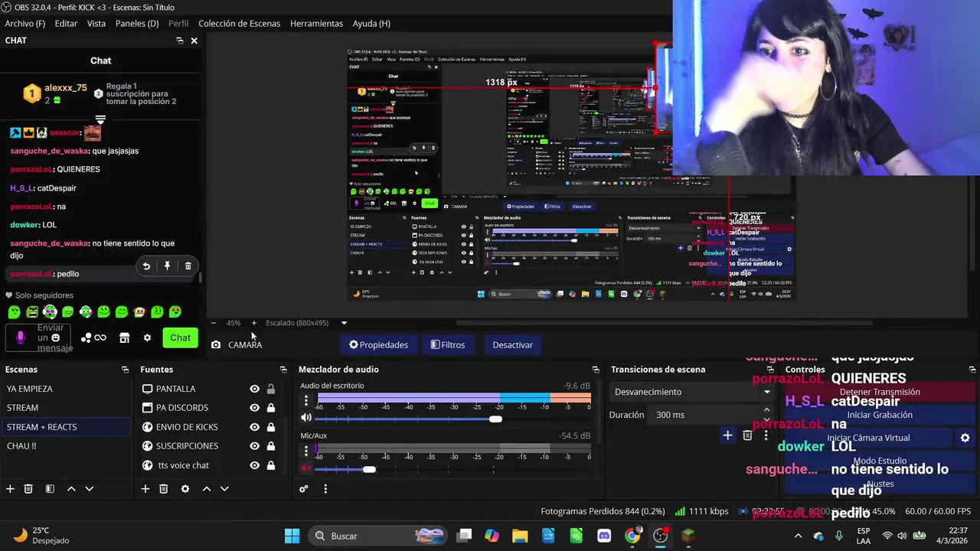Toggle visibility of PA DISCORDS source
Image resolution: width=980 pixels, height=551 pixels.
click(254, 408)
